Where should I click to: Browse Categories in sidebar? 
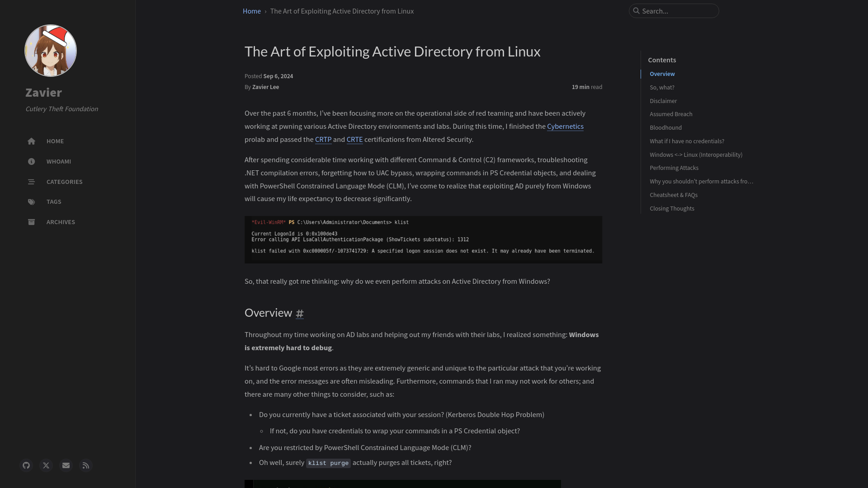click(64, 181)
